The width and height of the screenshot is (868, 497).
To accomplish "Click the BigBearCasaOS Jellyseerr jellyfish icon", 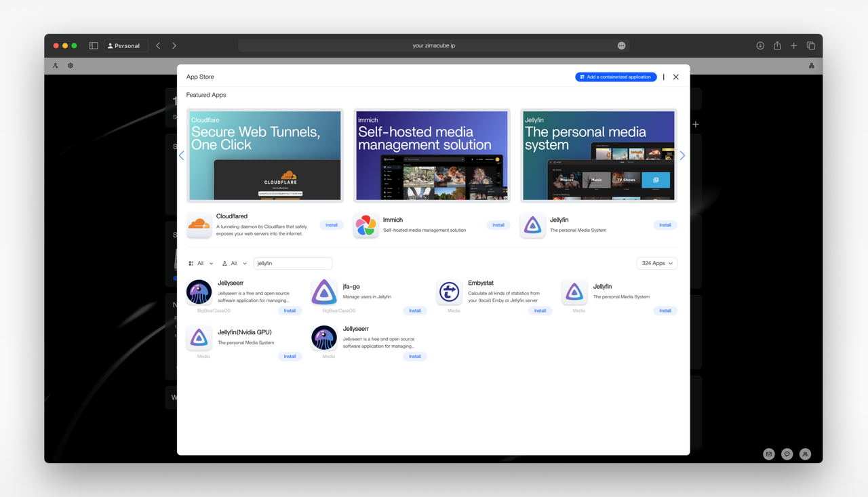I will click(199, 292).
